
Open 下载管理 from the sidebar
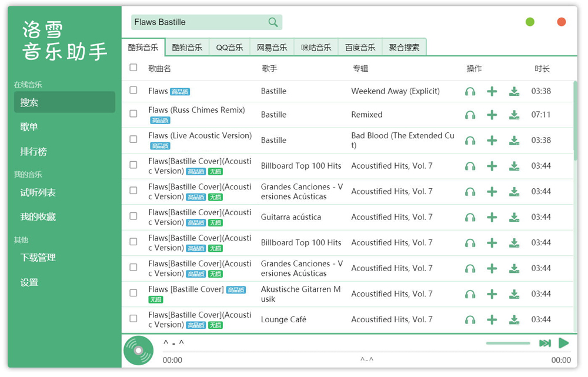click(x=38, y=258)
